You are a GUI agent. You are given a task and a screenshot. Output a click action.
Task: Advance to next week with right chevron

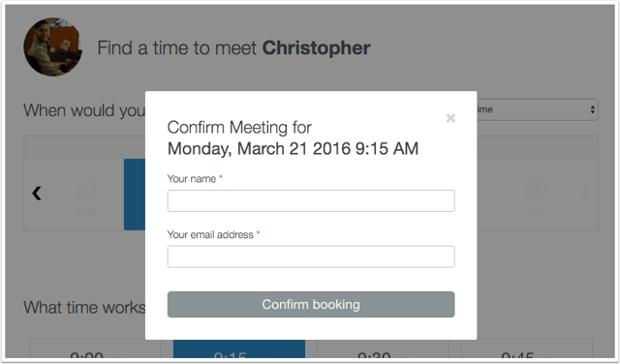586,193
